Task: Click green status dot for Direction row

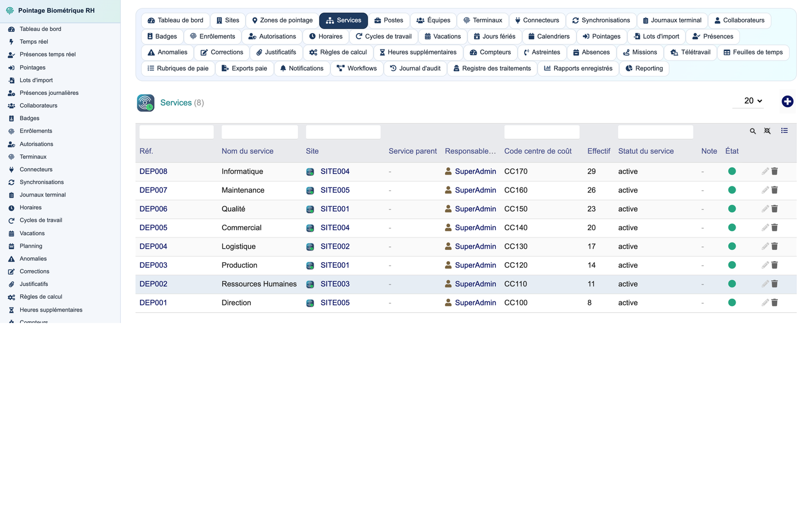Action: (732, 303)
